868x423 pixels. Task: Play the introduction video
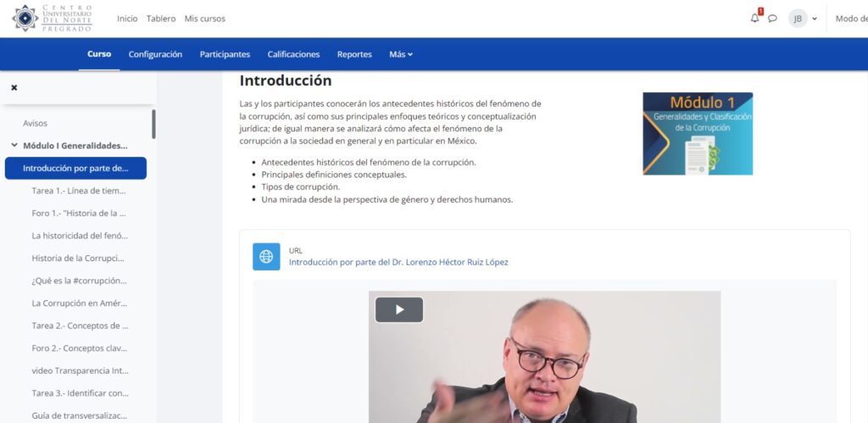point(399,309)
